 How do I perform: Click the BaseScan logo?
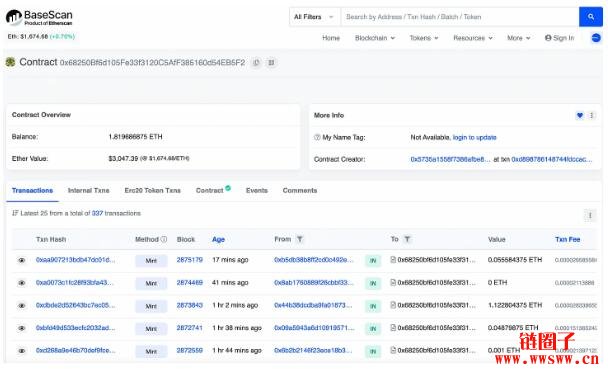tap(39, 17)
